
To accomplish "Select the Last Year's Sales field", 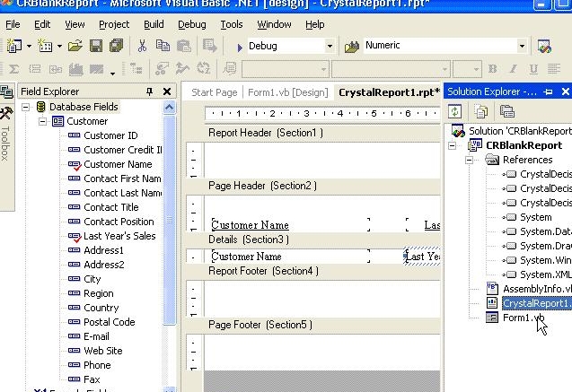I will pos(119,236).
